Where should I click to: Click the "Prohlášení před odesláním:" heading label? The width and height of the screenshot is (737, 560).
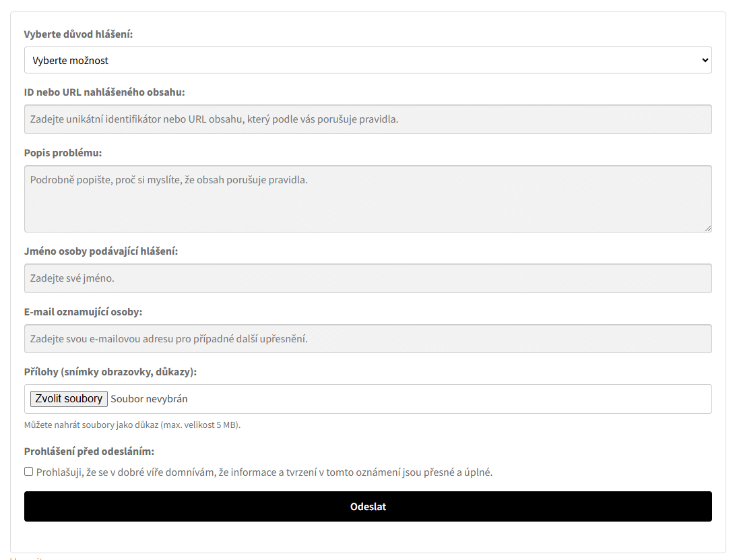90,452
